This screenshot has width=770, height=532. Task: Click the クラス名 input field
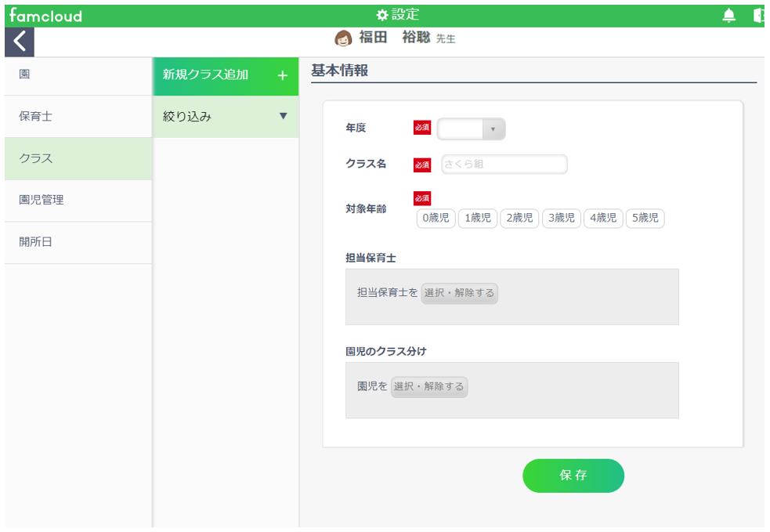point(504,164)
